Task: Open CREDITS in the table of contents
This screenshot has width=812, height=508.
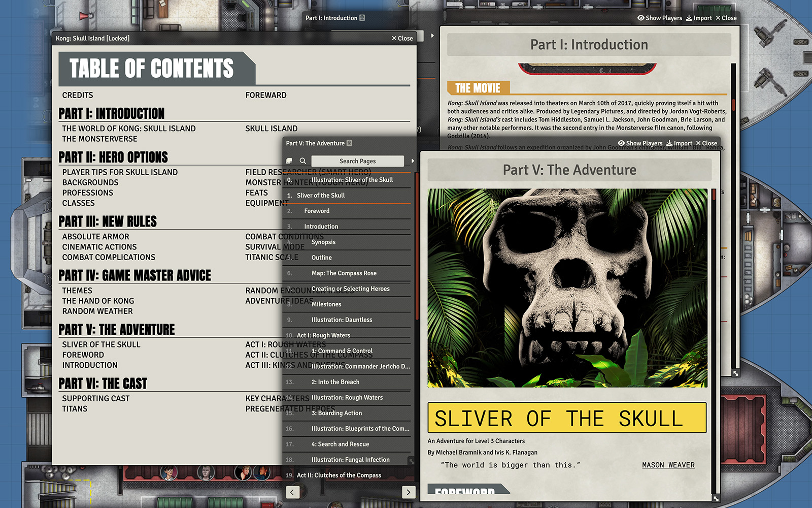Action: point(78,95)
